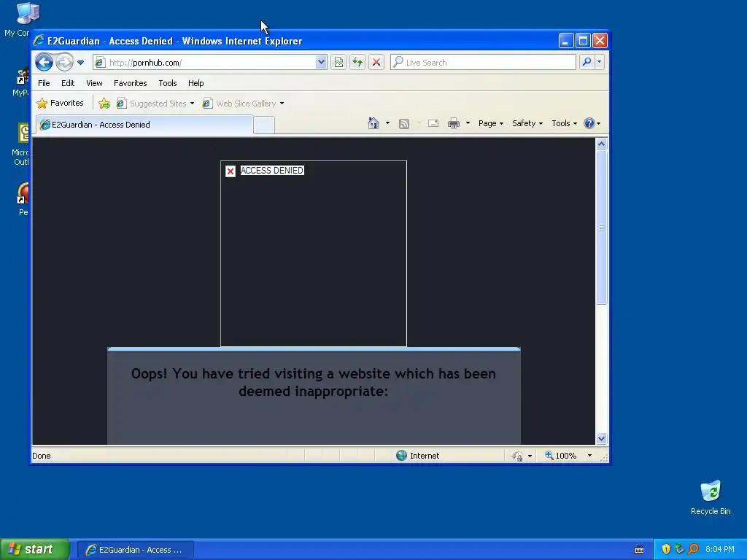Open the Start menu
Screen dimensions: 747x560
pyautogui.click(x=35, y=550)
